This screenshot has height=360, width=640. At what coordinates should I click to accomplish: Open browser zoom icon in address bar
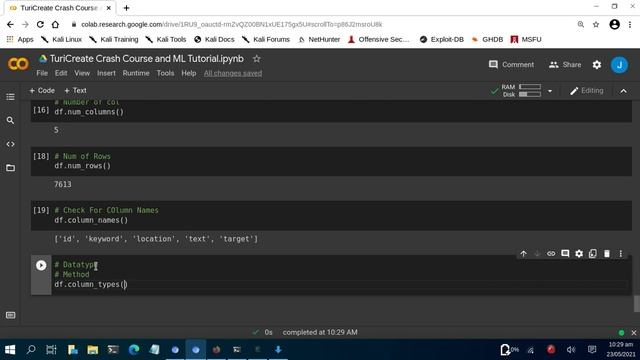pos(580,24)
